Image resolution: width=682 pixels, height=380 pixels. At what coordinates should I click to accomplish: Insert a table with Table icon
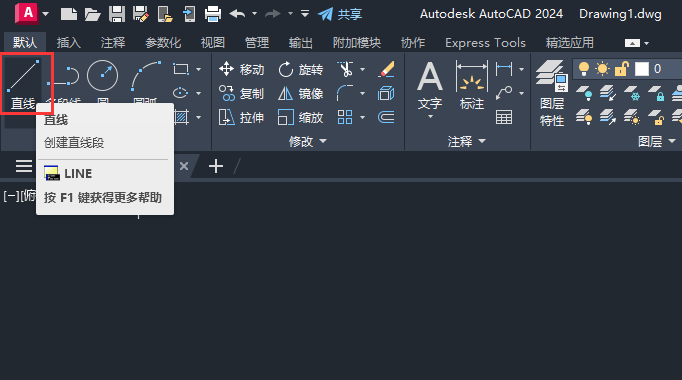point(504,117)
